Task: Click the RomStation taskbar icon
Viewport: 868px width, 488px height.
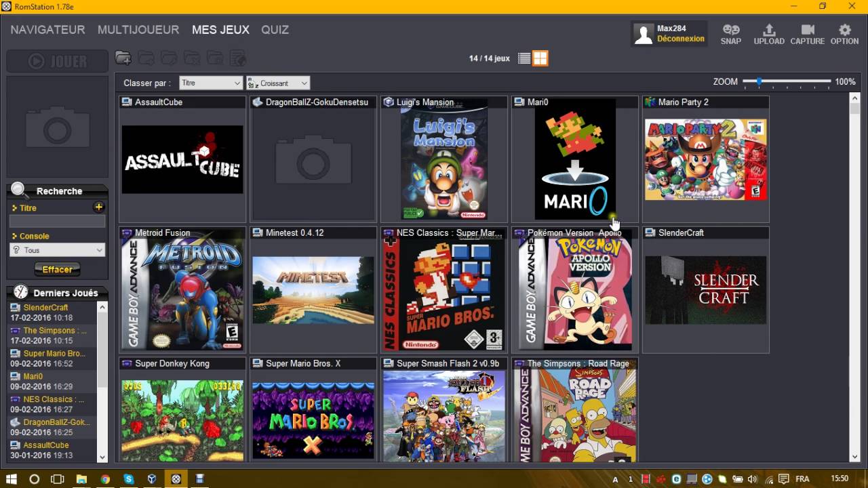Action: (176, 479)
